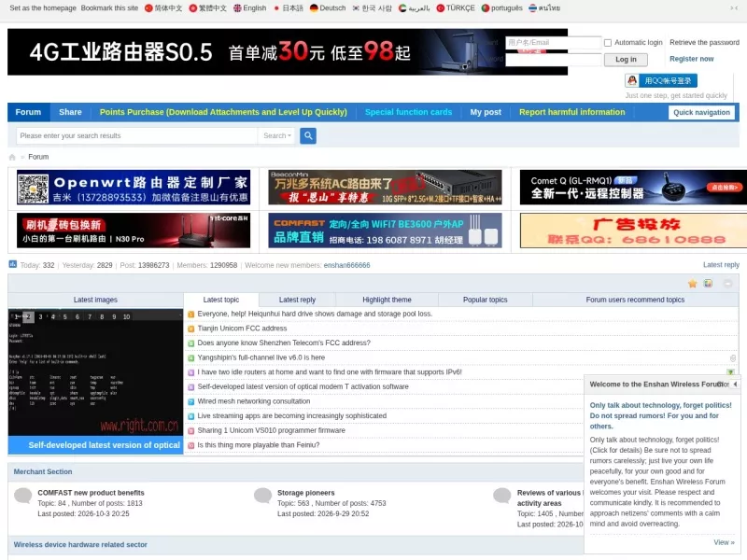Switch to Highlight theme tab
The image size is (747, 560).
[387, 300]
